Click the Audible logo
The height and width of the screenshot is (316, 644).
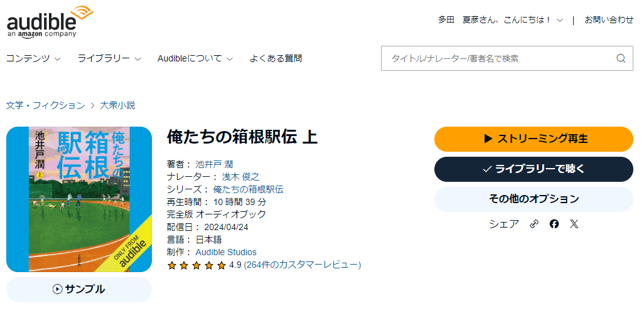point(49,22)
